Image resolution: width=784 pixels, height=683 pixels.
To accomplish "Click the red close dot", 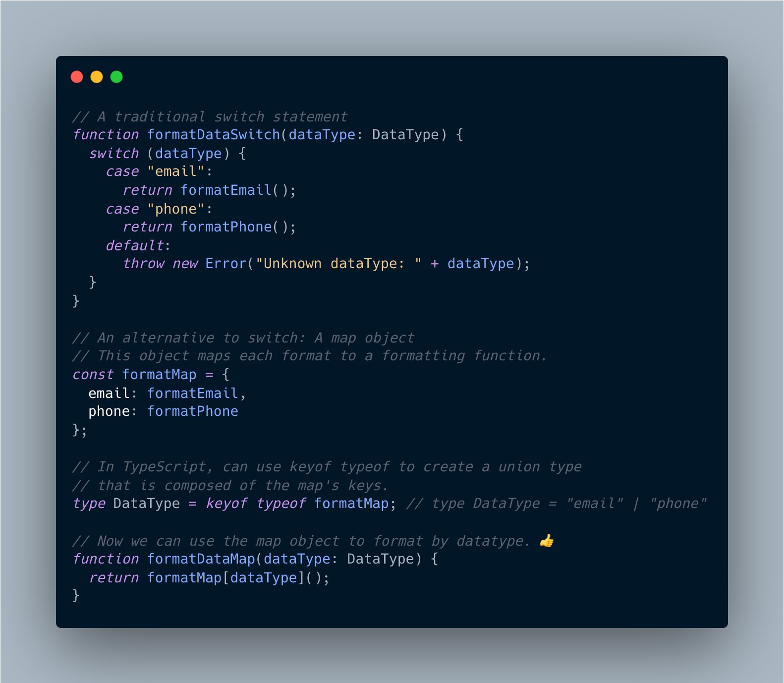I will point(77,77).
